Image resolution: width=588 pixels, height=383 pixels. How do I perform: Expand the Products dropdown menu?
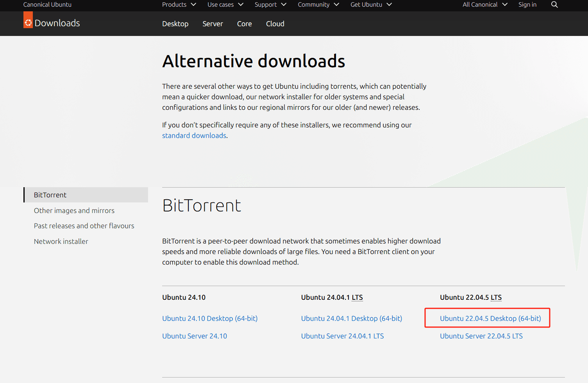(179, 5)
